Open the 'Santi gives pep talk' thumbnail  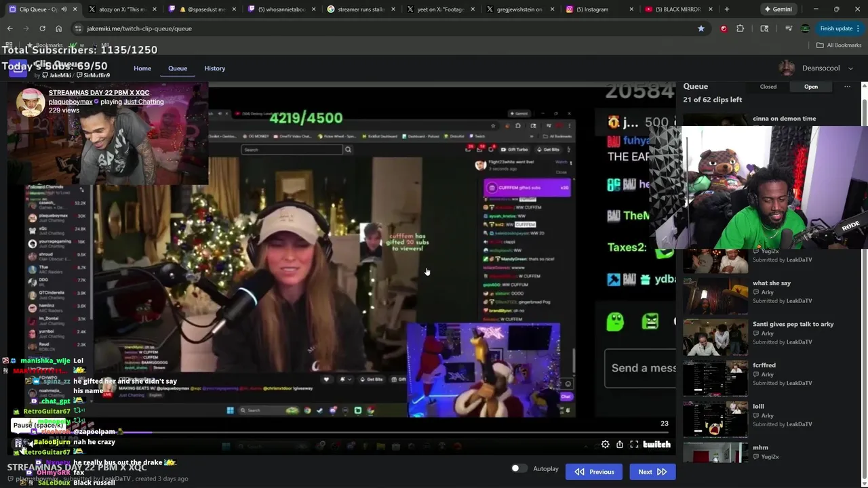pyautogui.click(x=715, y=337)
